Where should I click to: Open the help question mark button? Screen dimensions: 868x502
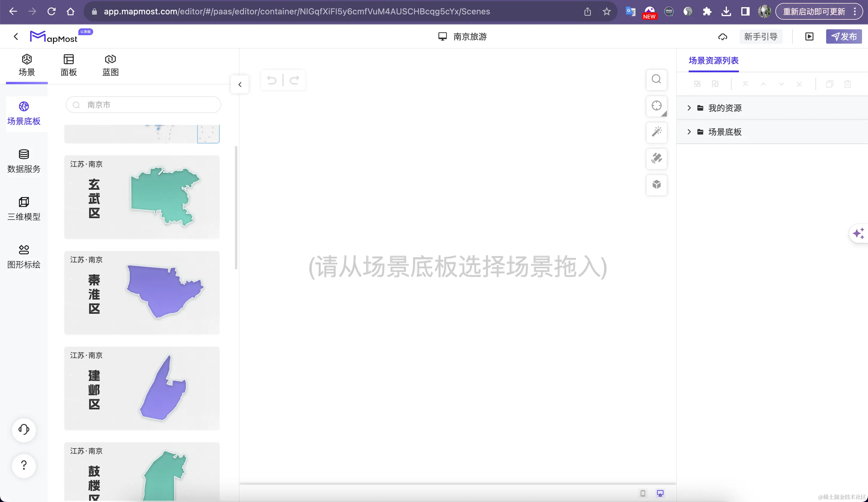pyautogui.click(x=24, y=466)
